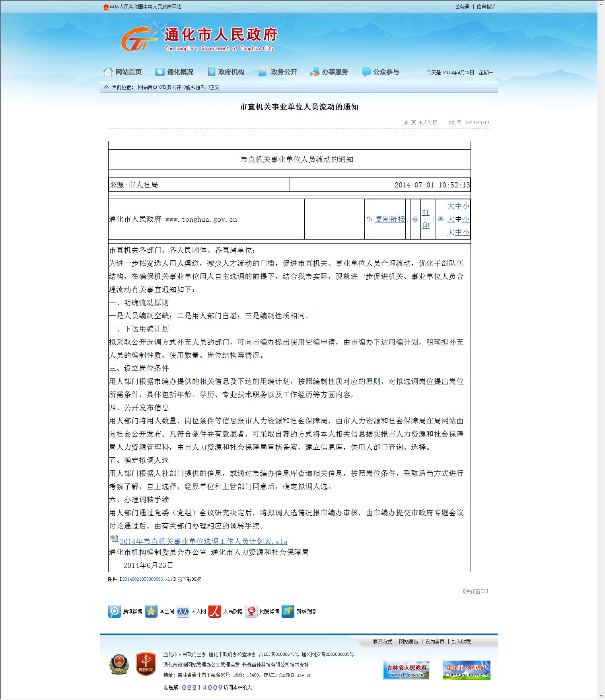Click the 复制链接 text link
Viewport: 605px width, 700px height.
(x=390, y=219)
